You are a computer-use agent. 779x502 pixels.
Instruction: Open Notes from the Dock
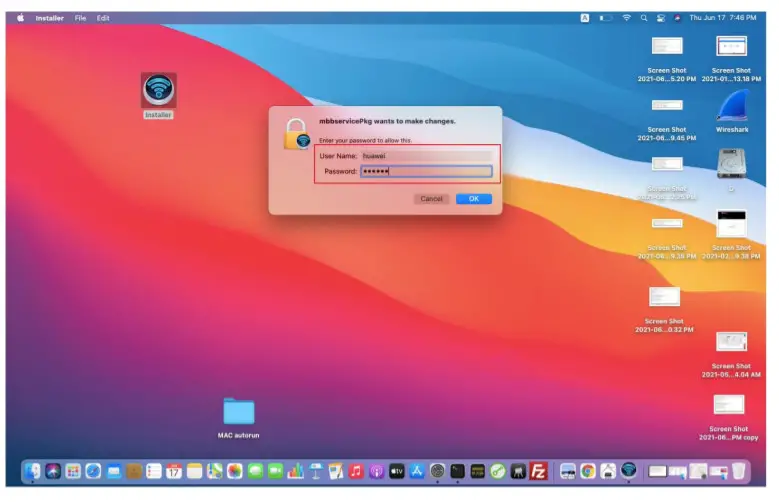coord(194,471)
